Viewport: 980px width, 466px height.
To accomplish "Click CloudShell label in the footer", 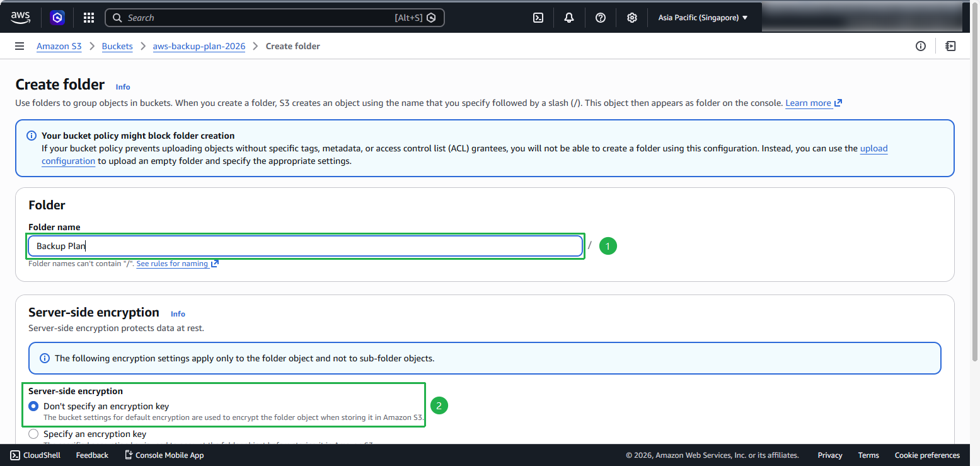I will pyautogui.click(x=42, y=455).
